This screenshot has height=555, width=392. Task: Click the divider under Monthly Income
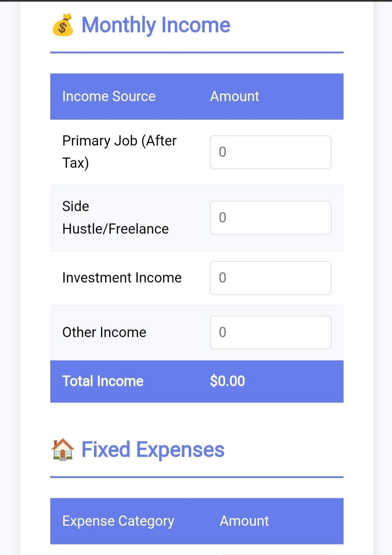pyautogui.click(x=197, y=52)
